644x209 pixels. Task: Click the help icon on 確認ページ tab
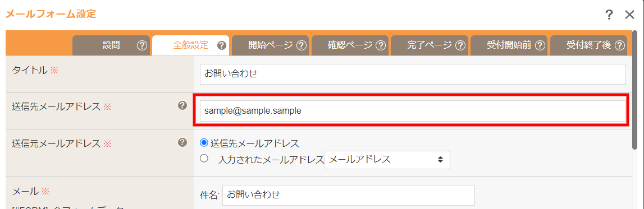(x=381, y=45)
